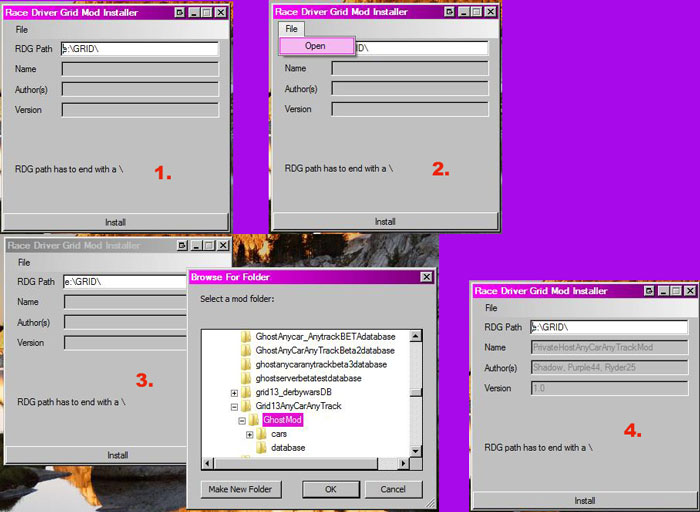Focus RDG Path field in window 1

pos(140,49)
